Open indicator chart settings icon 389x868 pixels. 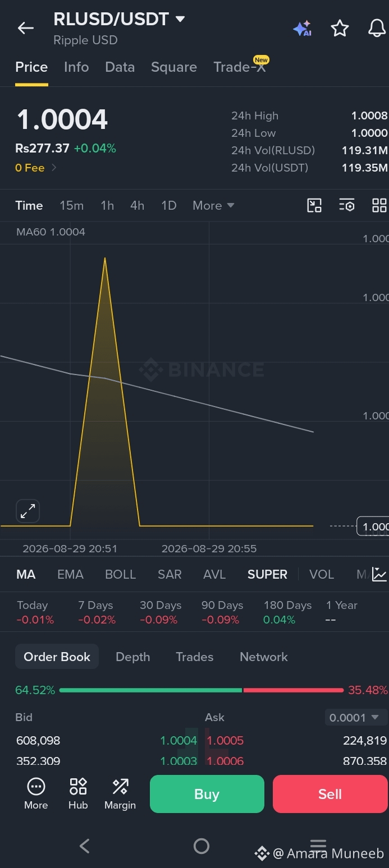(x=379, y=574)
